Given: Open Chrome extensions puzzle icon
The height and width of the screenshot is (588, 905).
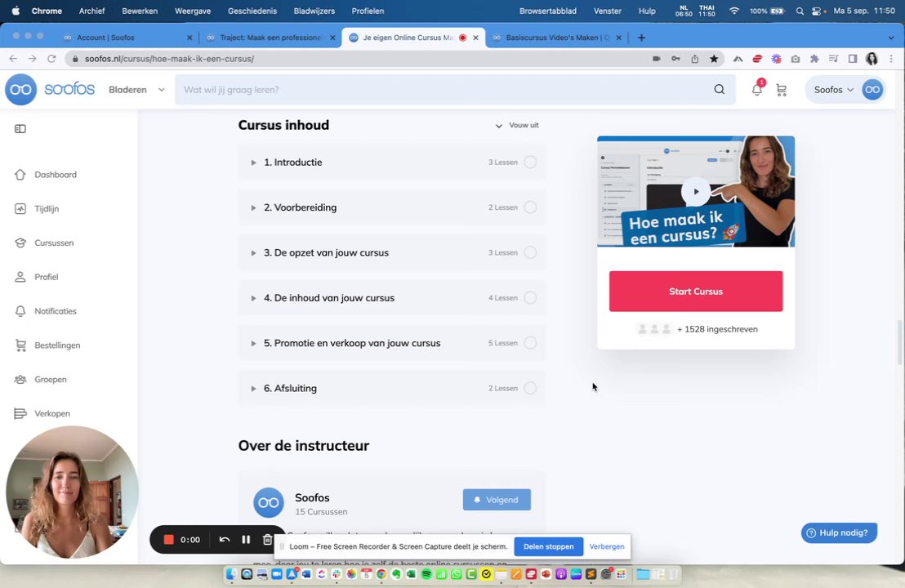Looking at the screenshot, I should [x=814, y=59].
